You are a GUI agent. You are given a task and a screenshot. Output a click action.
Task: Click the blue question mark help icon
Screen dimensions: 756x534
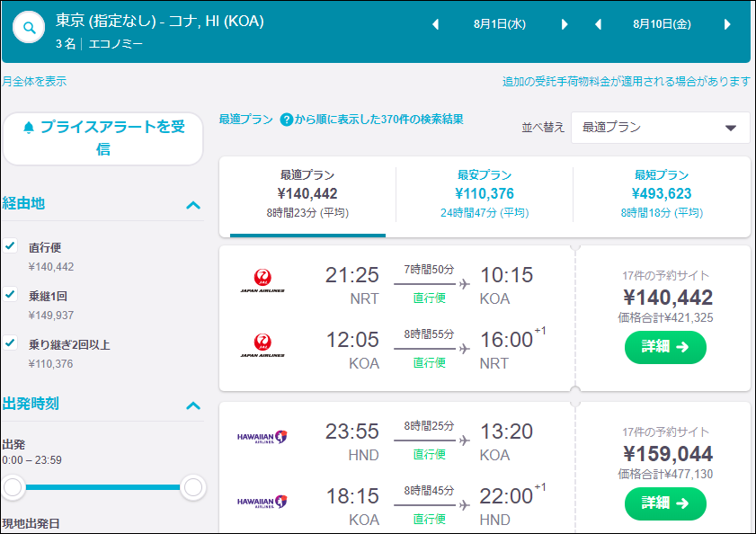click(x=287, y=120)
